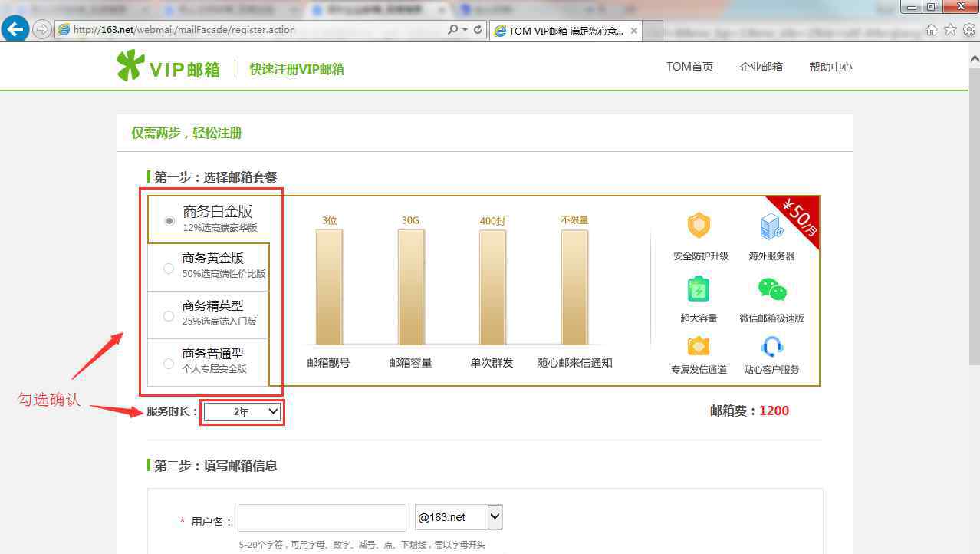The width and height of the screenshot is (980, 554).
Task: Open the 服务时长 2年 dropdown
Action: click(x=242, y=412)
